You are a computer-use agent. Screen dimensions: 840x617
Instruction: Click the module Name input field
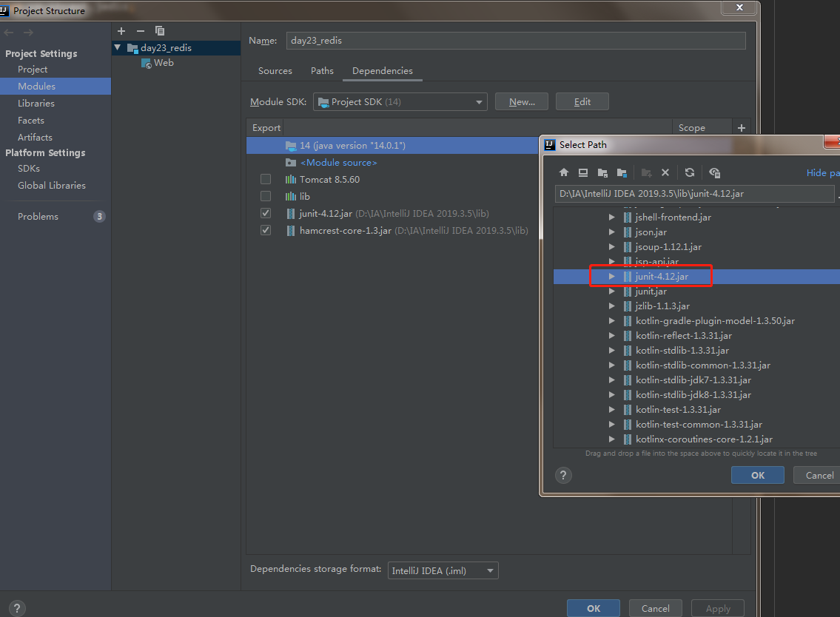pos(516,41)
